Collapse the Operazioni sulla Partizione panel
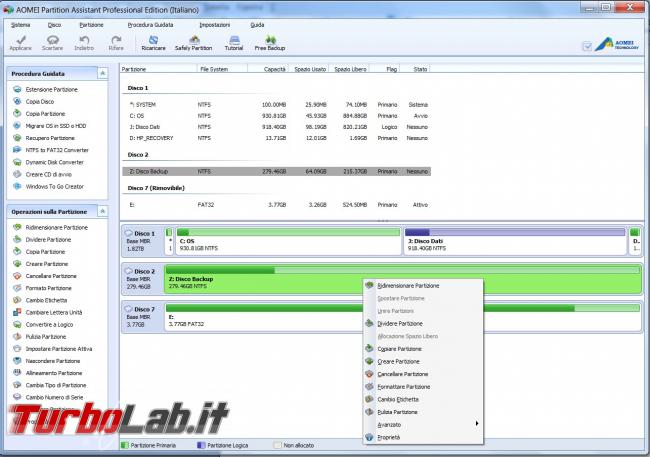The height and width of the screenshot is (457, 650). [x=102, y=211]
